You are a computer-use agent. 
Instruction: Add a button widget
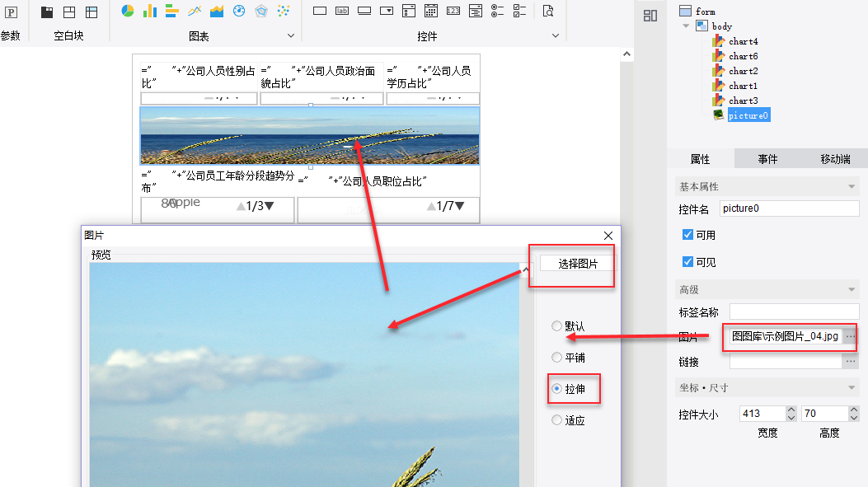coord(364,11)
